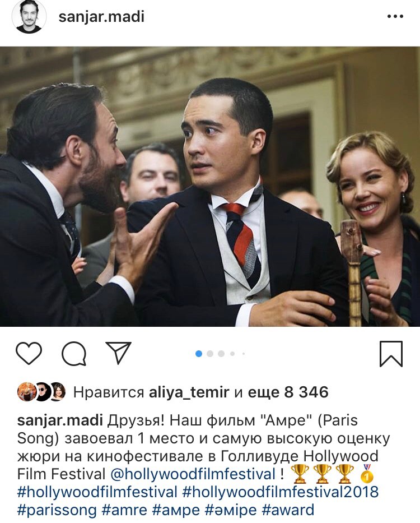Open the #hollywoodfilmfestival2018 hashtag
The height and width of the screenshot is (523, 420).
(281, 492)
